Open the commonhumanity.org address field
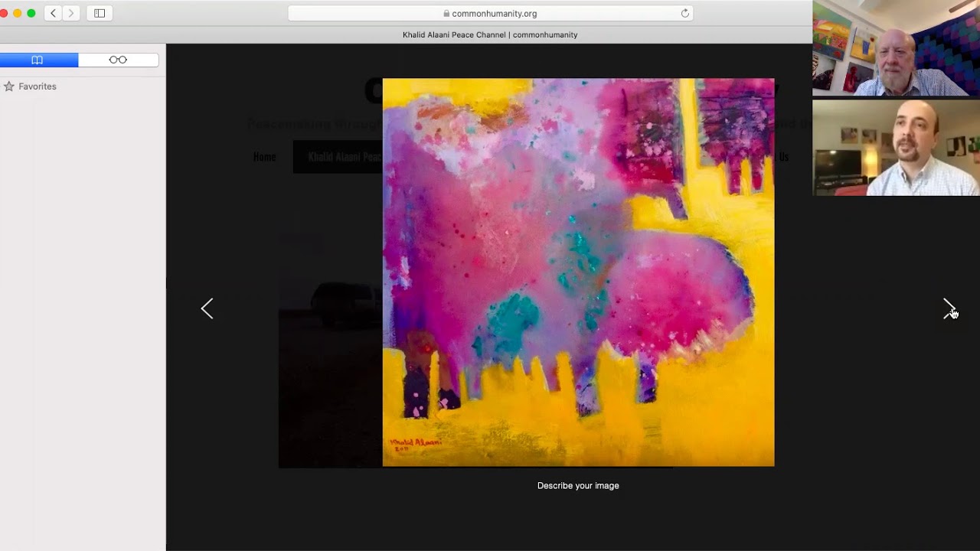This screenshot has width=980, height=551. coord(490,13)
